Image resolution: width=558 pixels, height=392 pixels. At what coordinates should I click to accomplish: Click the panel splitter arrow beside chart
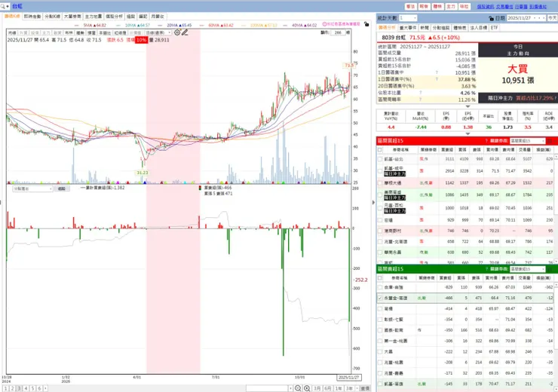(373, 202)
